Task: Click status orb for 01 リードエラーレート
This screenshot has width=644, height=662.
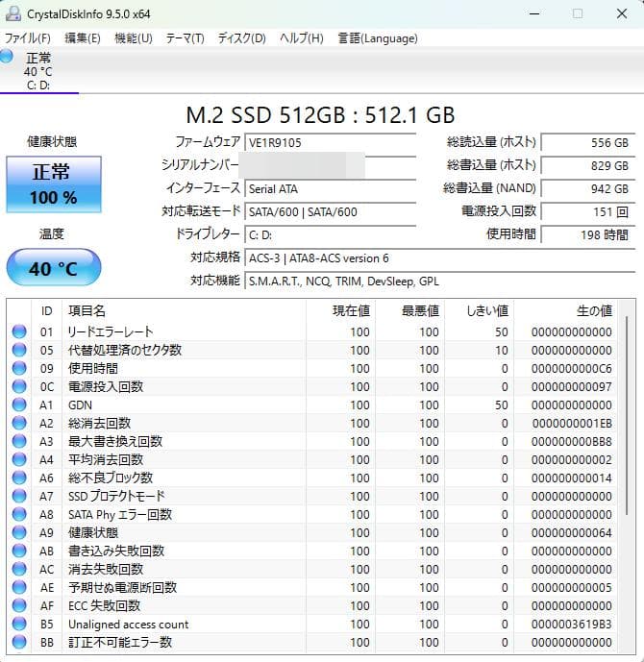Action: click(x=19, y=331)
